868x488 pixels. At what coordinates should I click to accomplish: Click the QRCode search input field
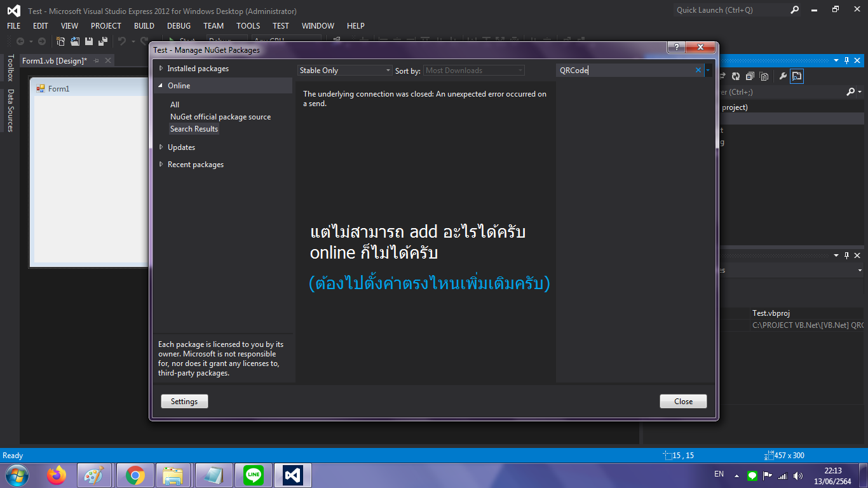pyautogui.click(x=626, y=71)
